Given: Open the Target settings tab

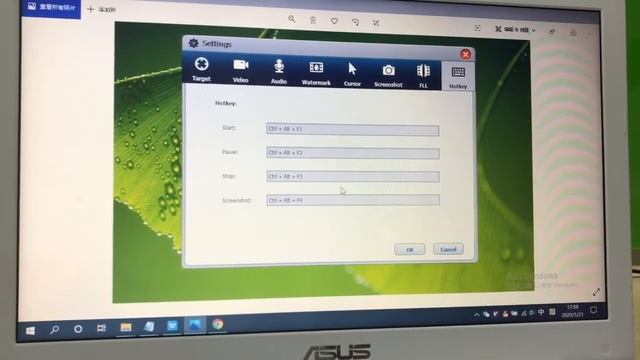Looking at the screenshot, I should coord(202,69).
